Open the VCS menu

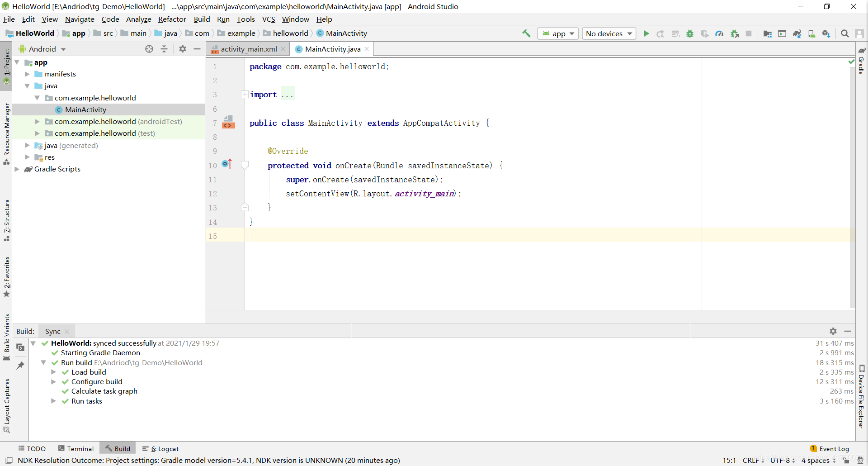[x=269, y=19]
